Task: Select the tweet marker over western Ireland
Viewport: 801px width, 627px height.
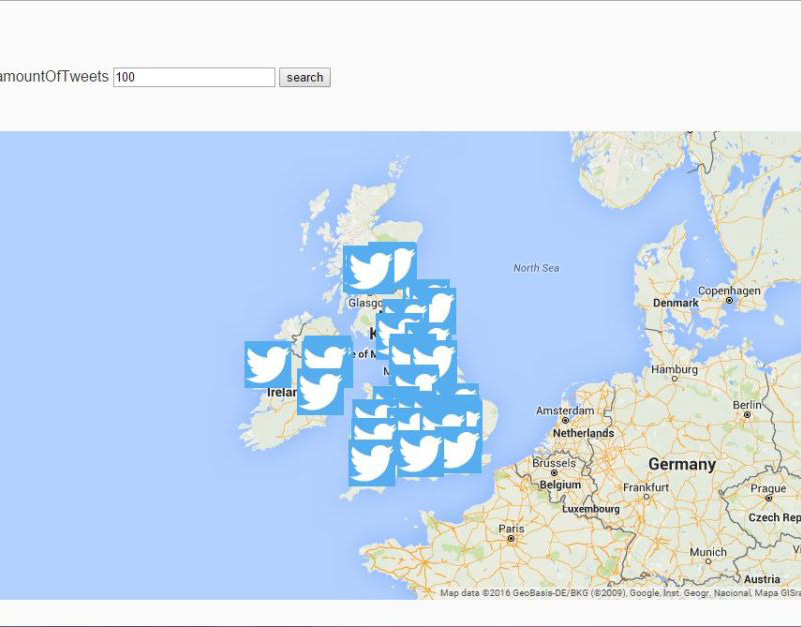Action: (x=268, y=364)
